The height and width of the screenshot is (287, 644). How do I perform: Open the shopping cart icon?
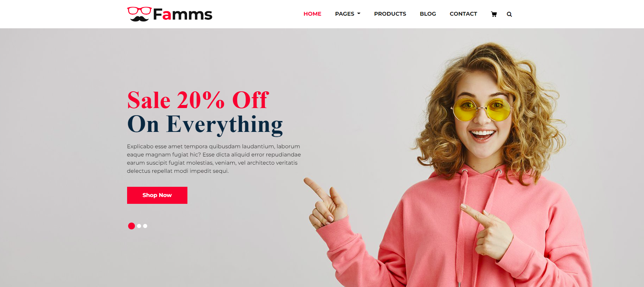tap(494, 14)
